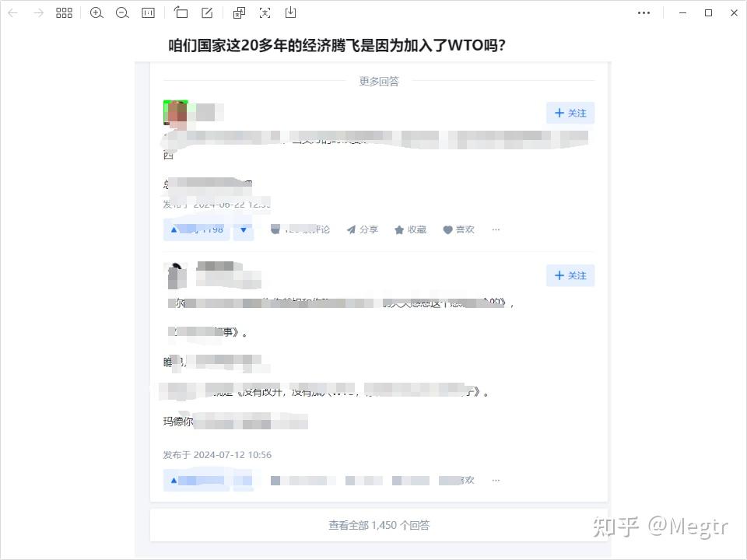Rotate the image with the rotate icon

point(181,12)
